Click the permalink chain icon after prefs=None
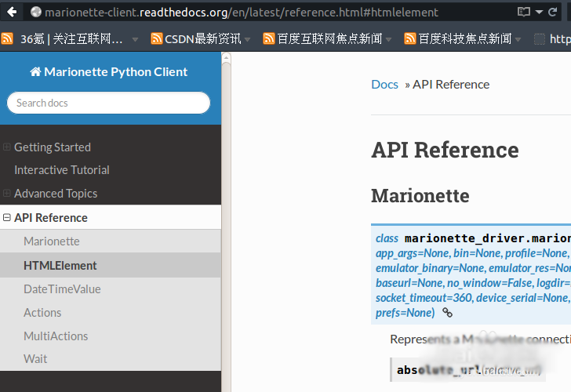The image size is (571, 392). (x=447, y=313)
